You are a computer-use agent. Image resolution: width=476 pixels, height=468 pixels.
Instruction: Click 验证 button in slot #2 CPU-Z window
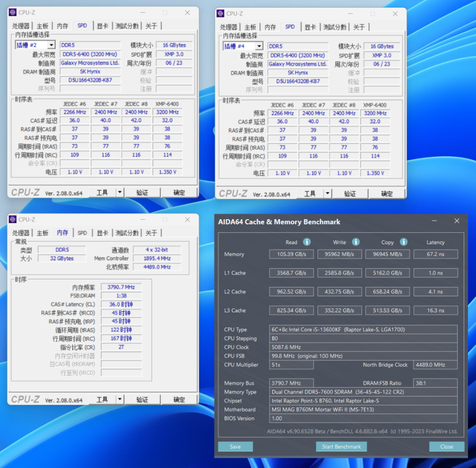(142, 192)
